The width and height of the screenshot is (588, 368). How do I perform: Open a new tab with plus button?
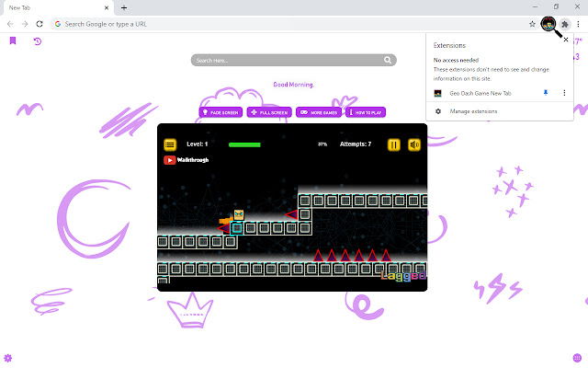click(x=124, y=7)
